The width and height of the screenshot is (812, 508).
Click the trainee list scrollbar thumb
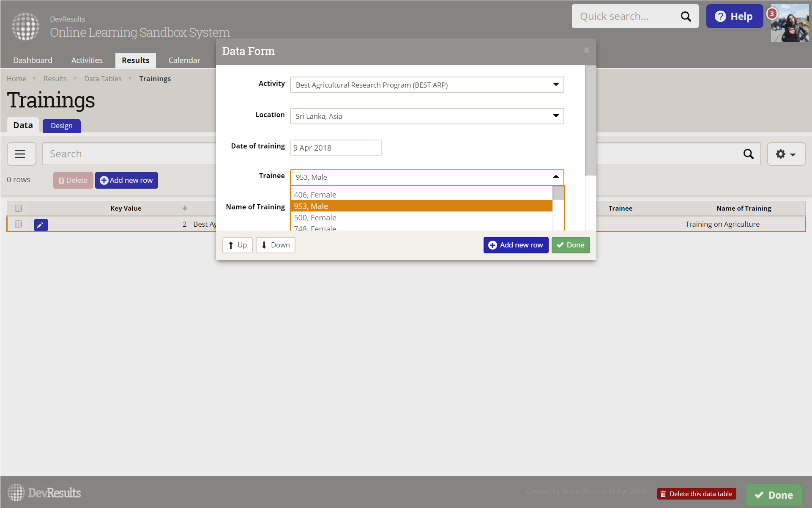[x=558, y=193]
